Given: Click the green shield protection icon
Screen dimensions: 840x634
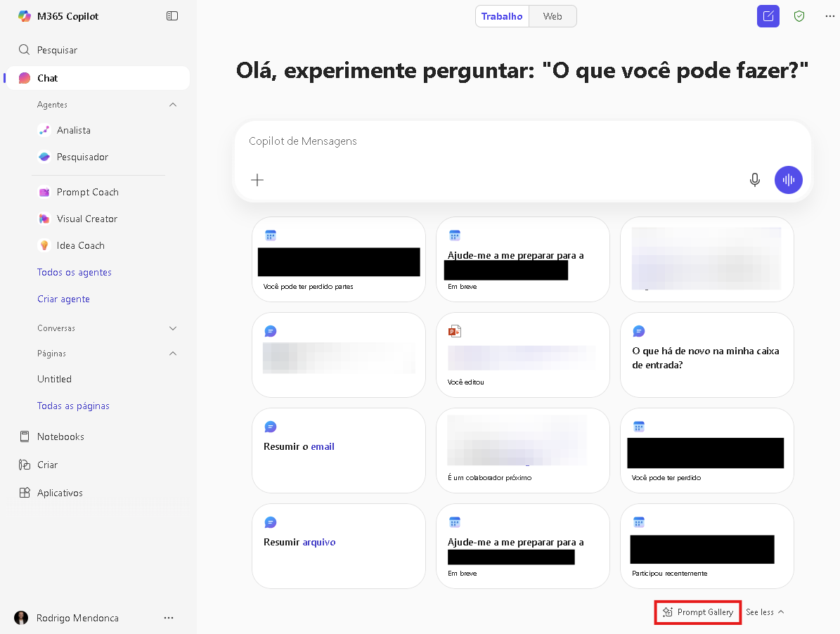Looking at the screenshot, I should [x=799, y=16].
